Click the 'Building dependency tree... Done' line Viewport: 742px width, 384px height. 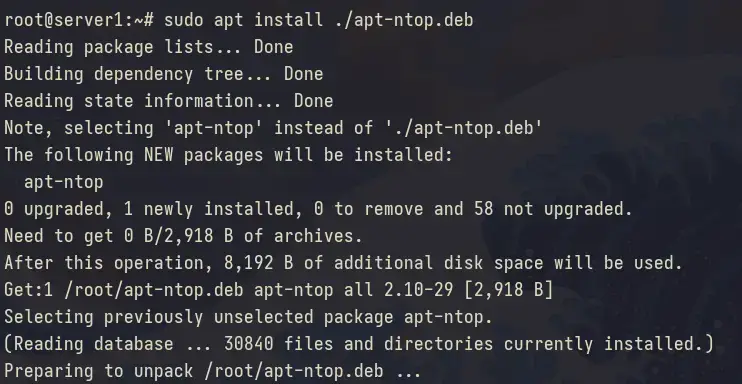tap(164, 74)
